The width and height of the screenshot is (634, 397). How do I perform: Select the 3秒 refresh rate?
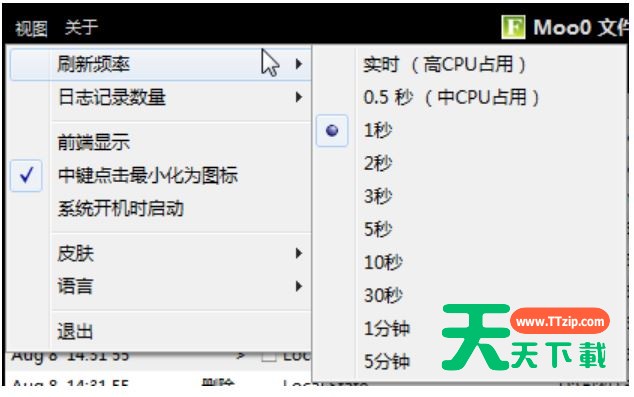470,196
